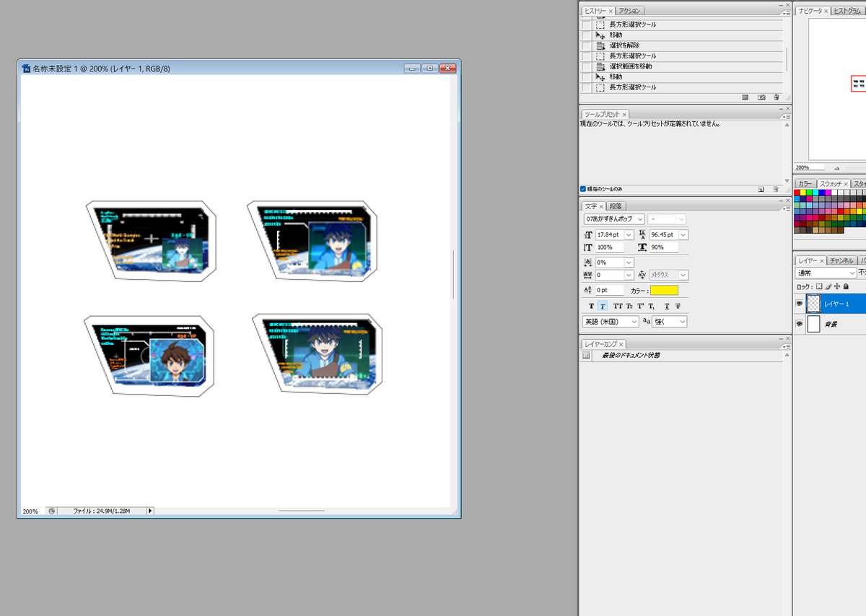Select the 背景 layer row
The height and width of the screenshot is (616, 866).
click(x=830, y=325)
